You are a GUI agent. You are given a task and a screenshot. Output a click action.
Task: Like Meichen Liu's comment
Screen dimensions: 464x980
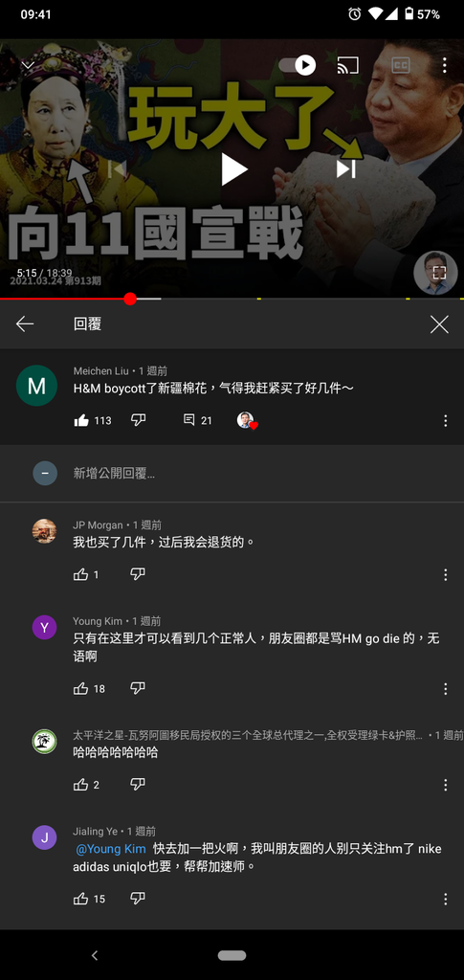pos(81,421)
